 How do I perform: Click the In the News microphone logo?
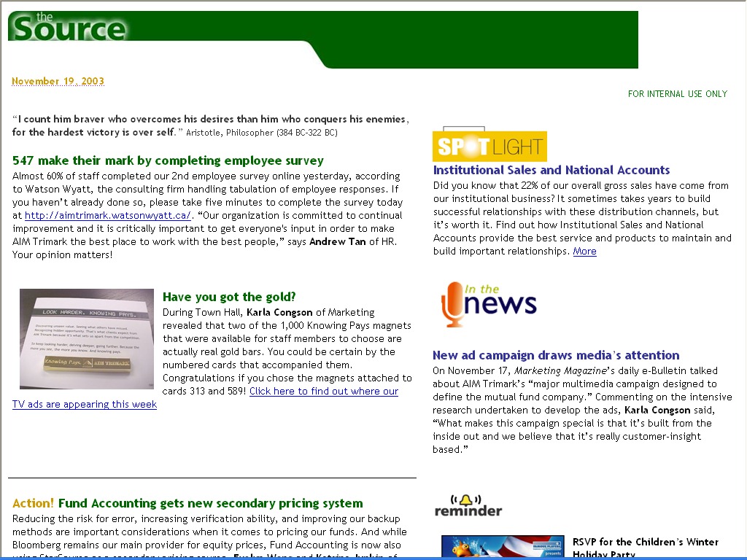tap(488, 303)
